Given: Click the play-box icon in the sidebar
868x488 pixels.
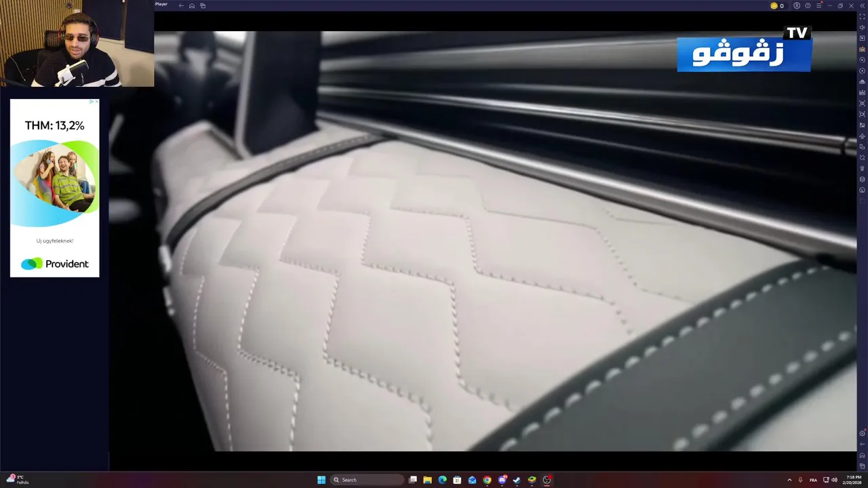Looking at the screenshot, I should 862,38.
